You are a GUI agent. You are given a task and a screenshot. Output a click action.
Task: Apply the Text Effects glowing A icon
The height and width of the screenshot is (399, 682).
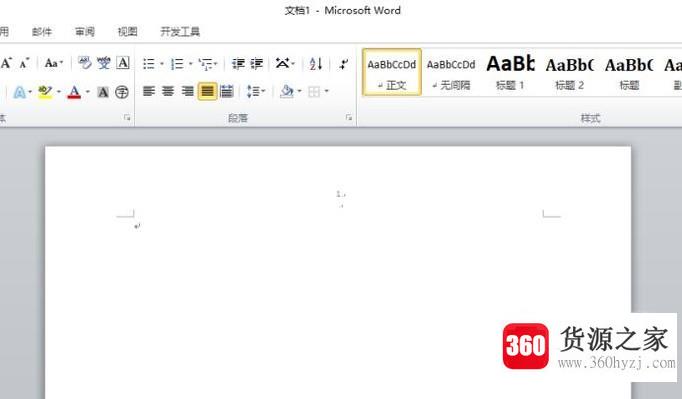point(20,92)
